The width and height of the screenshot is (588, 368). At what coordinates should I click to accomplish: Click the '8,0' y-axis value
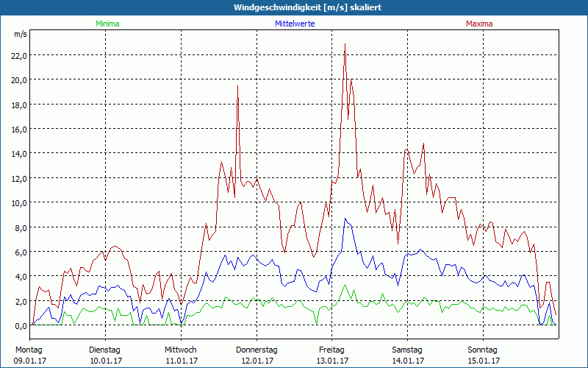21,228
